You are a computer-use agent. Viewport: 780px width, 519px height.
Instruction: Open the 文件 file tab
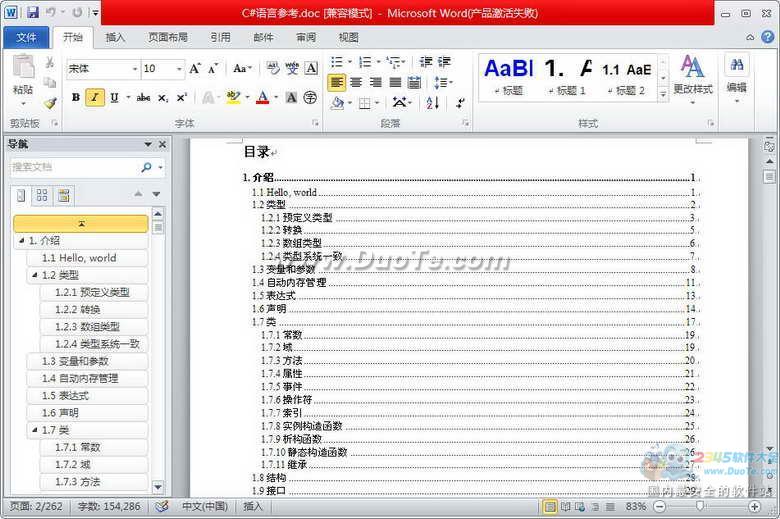pos(26,37)
